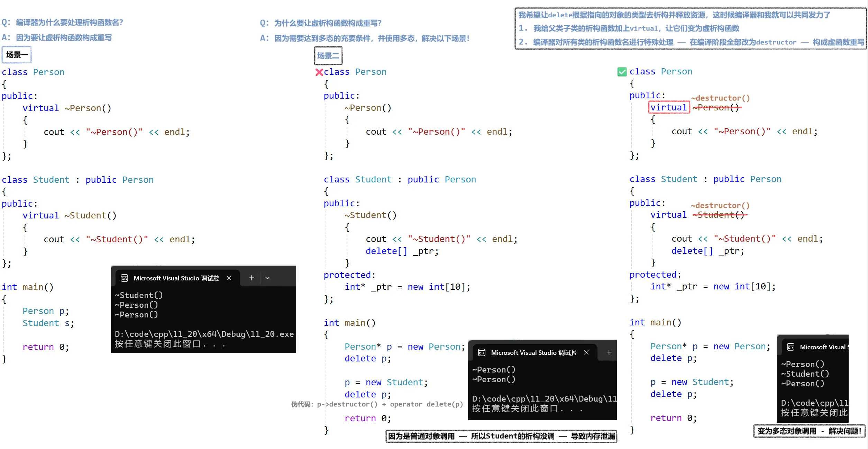Viewport: 868px width, 449px height.
Task: Select middle terminal's Microsoft Visual Studio tab
Action: (533, 352)
